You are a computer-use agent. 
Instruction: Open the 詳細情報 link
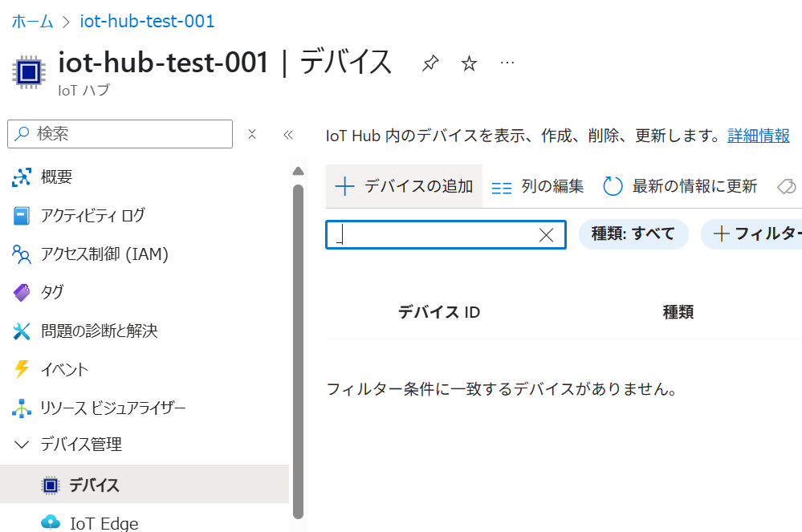(759, 136)
